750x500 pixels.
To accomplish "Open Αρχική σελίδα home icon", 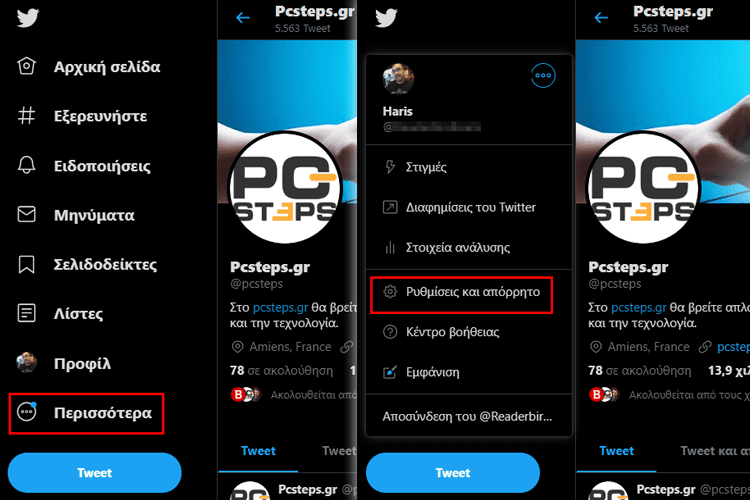I will coord(26,66).
